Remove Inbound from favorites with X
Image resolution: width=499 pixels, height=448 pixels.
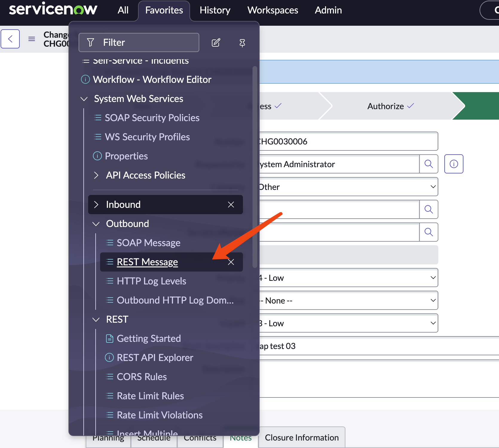pos(231,205)
